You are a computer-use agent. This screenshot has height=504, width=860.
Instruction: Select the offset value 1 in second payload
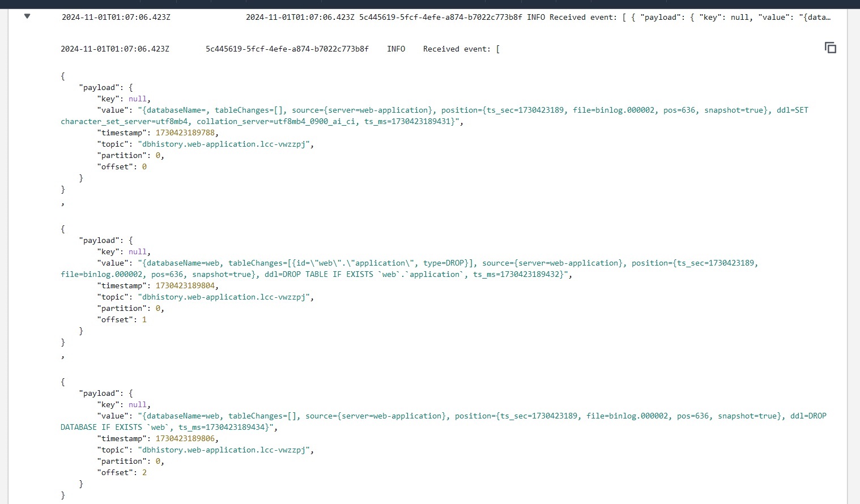point(145,319)
